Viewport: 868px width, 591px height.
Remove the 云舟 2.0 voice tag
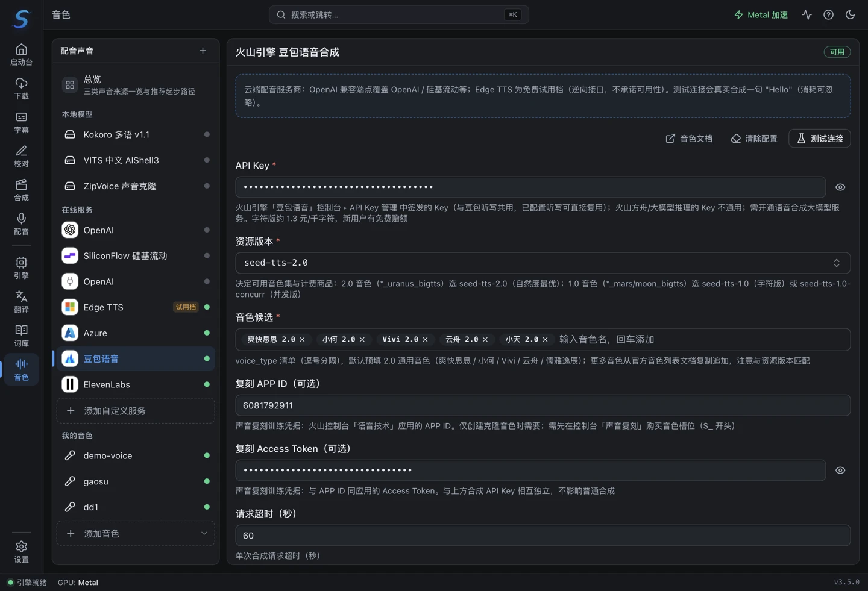click(485, 340)
